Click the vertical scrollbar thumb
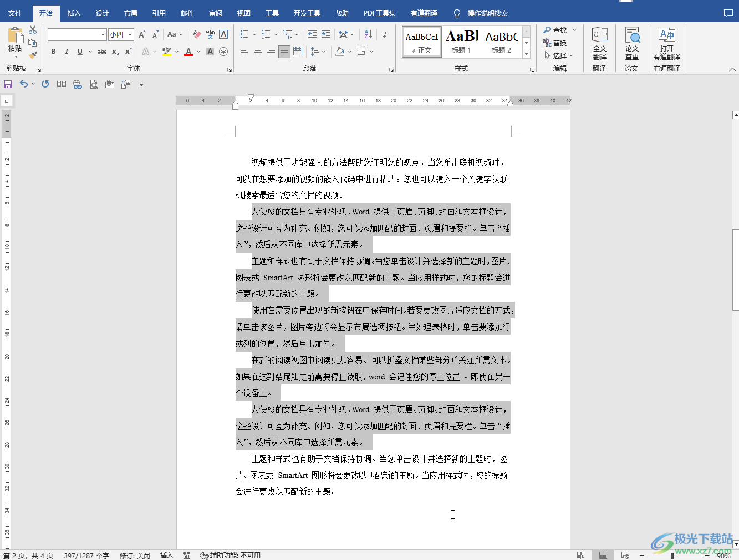 tap(736, 270)
